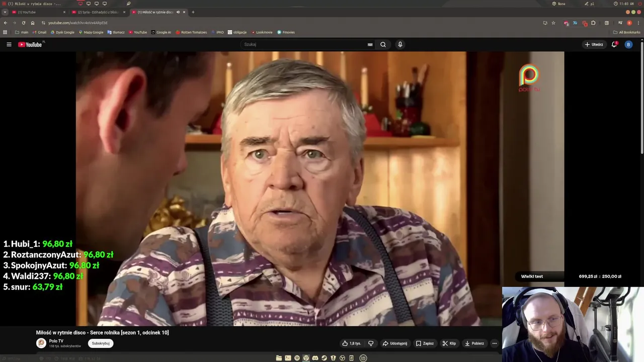The image size is (644, 362).
Task: Switch to the (1) YouTube tab
Action: [39, 12]
